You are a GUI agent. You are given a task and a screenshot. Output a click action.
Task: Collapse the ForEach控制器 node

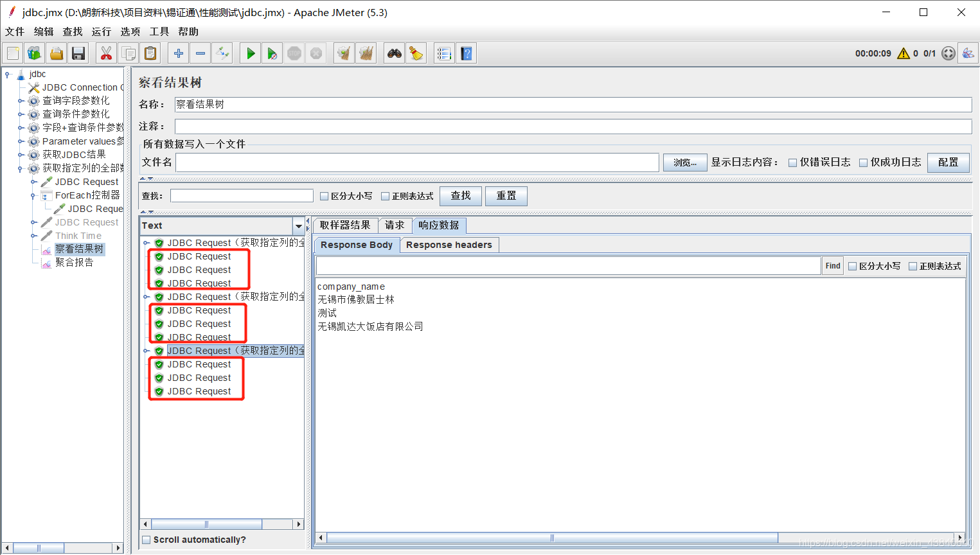[33, 195]
